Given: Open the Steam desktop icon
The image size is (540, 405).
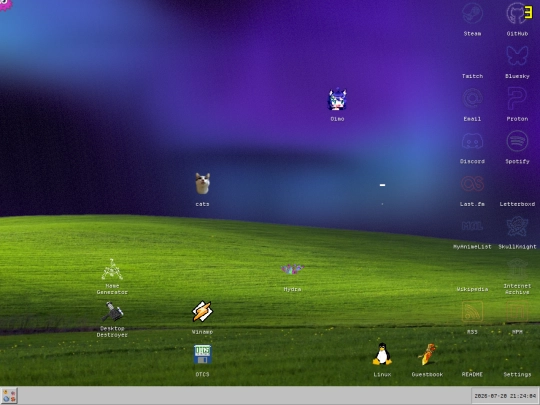Looking at the screenshot, I should tap(472, 14).
